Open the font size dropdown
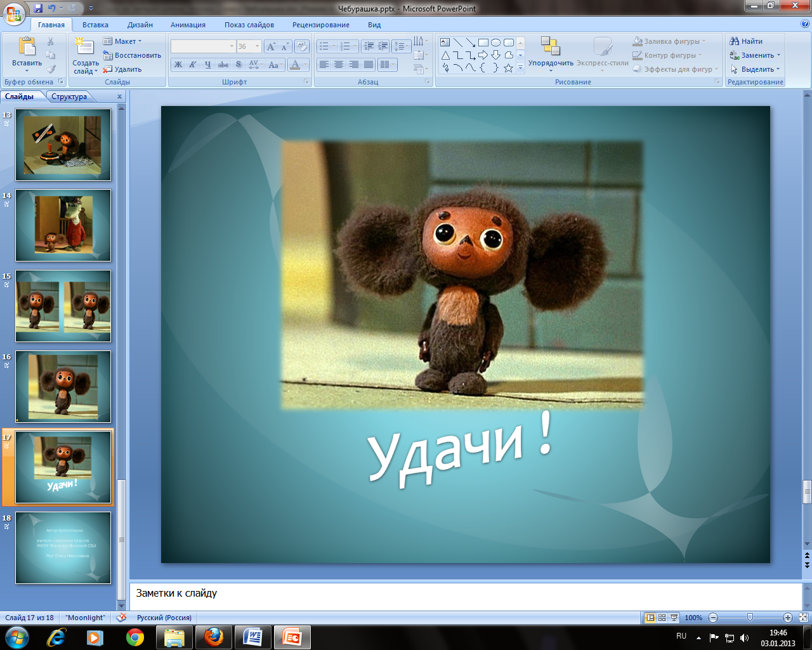The width and height of the screenshot is (812, 650). click(x=257, y=46)
